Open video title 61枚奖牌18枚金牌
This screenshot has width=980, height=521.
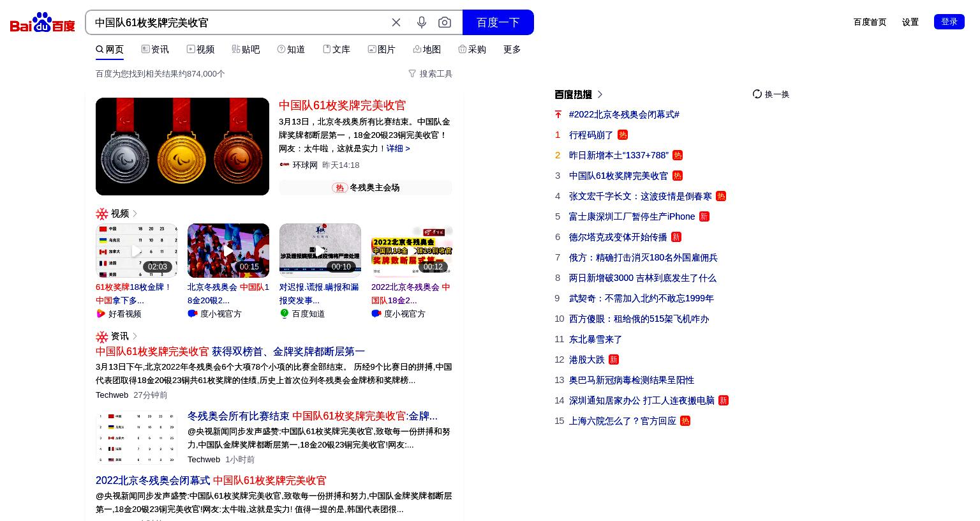pos(134,294)
